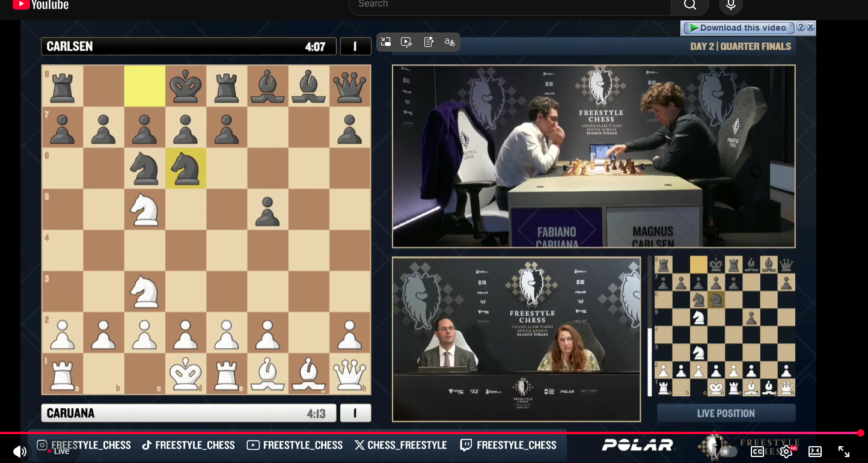Click the LIVE POSITION label
The height and width of the screenshot is (463, 868).
point(726,413)
